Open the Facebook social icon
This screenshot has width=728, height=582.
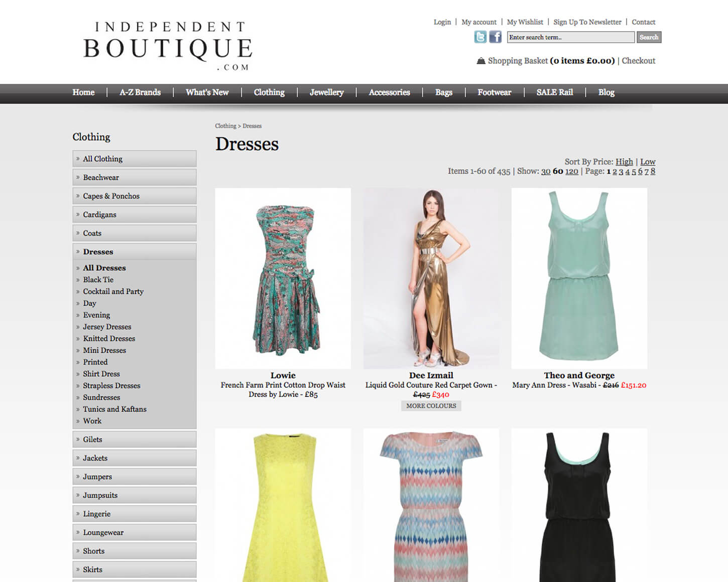[x=496, y=37]
